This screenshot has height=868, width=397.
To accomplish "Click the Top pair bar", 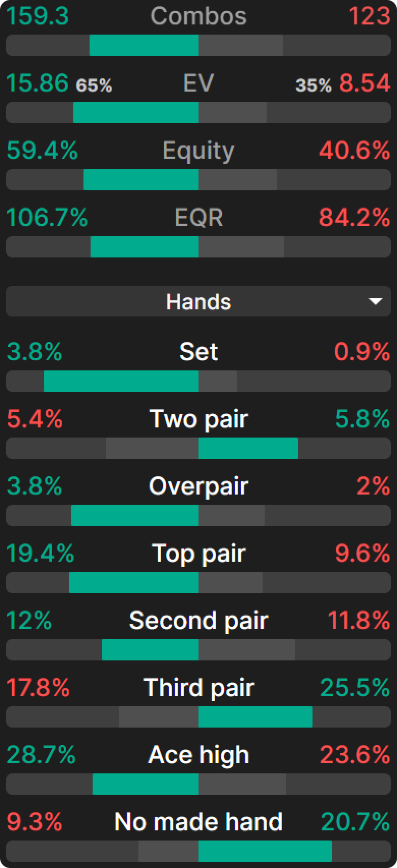I will pos(198,583).
